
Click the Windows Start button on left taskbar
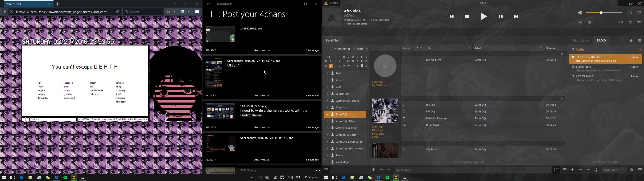click(4, 177)
